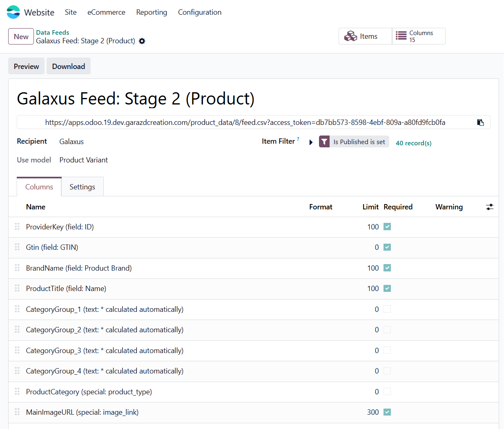Toggle Required checkbox for CategoryGroup_4
The width and height of the screenshot is (504, 429).
click(x=387, y=371)
